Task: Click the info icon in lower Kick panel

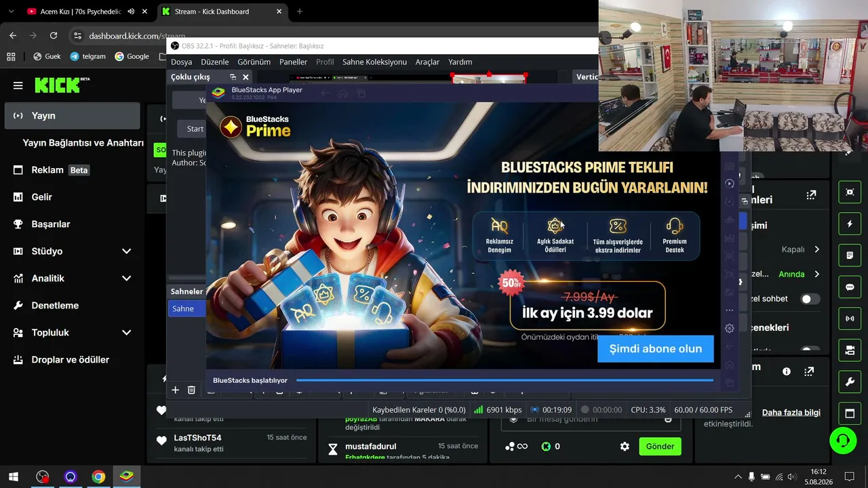Action: (x=787, y=371)
